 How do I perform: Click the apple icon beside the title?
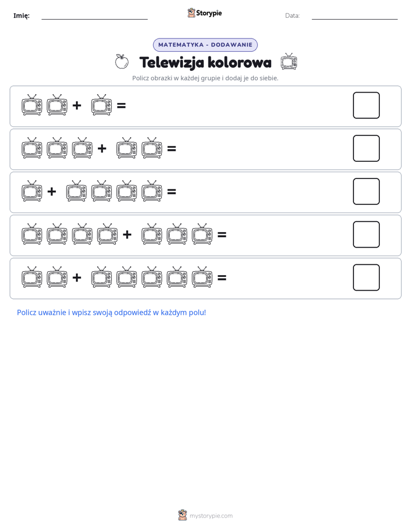coord(121,62)
